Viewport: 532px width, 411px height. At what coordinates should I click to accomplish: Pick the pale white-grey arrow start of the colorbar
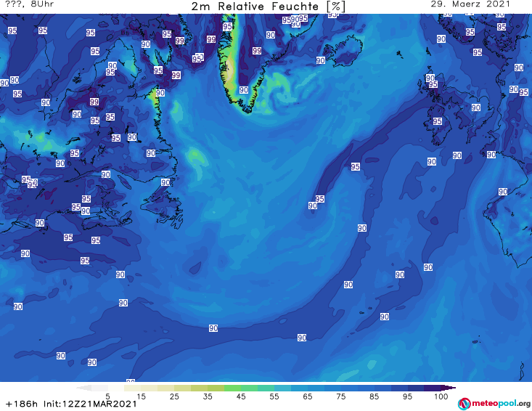[x=83, y=388]
